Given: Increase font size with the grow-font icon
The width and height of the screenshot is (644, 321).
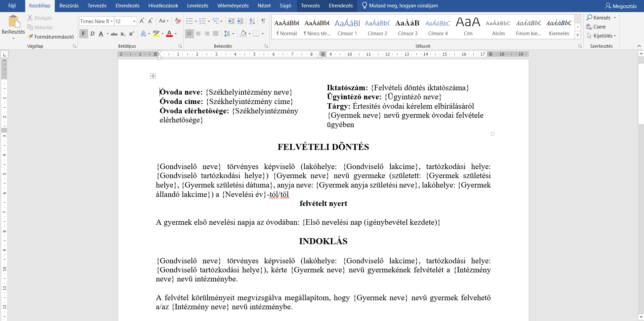Looking at the screenshot, I should coord(142,21).
